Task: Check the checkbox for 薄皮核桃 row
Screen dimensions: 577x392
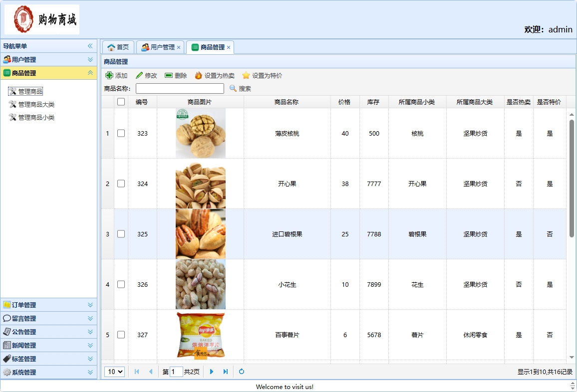Action: [122, 133]
